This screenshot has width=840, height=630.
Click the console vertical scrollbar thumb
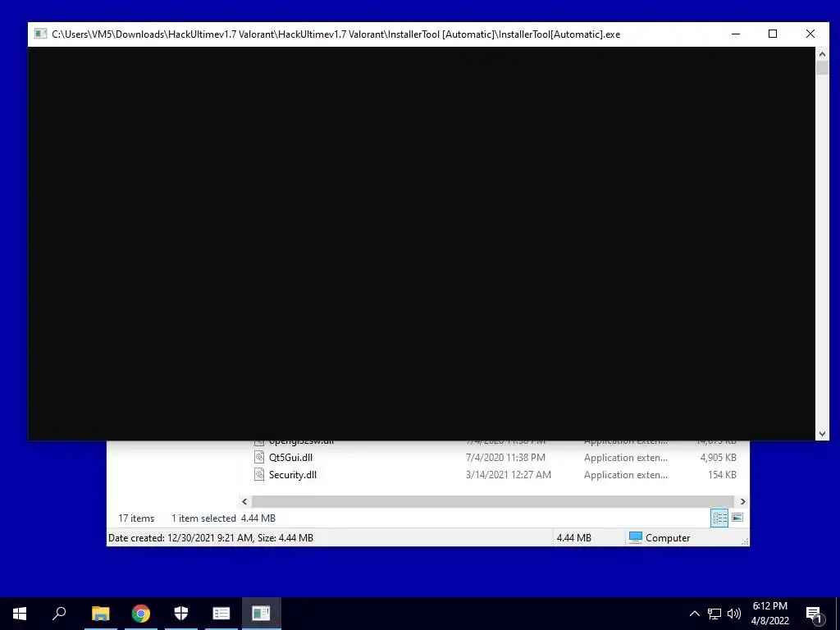(822, 68)
